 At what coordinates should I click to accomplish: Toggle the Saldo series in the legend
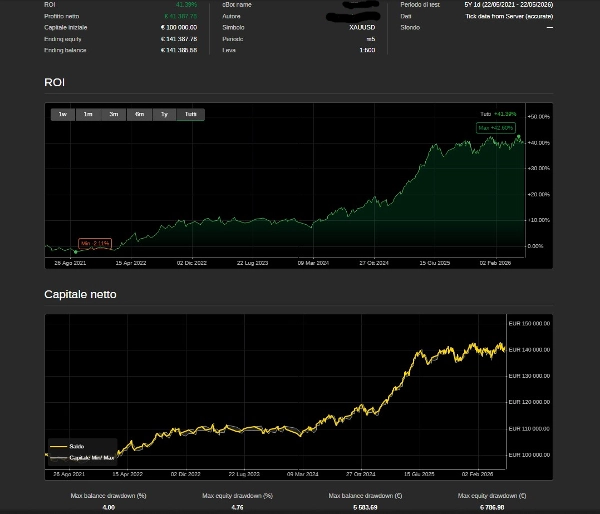coord(67,446)
